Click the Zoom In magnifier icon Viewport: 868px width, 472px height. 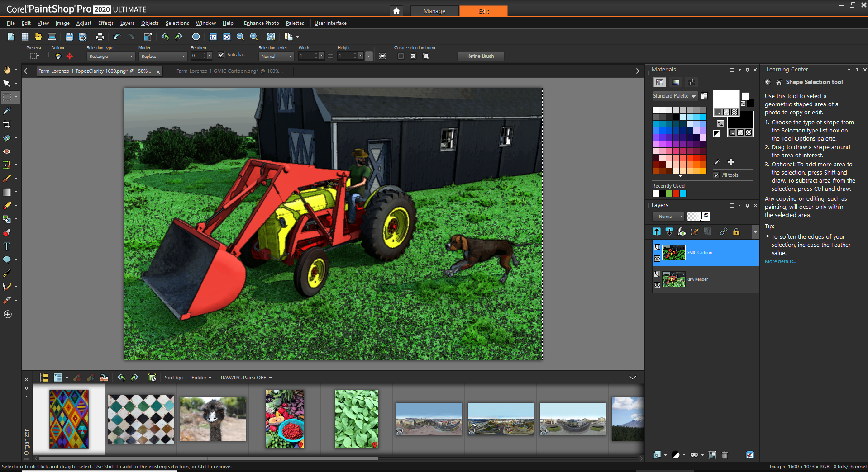click(254, 37)
